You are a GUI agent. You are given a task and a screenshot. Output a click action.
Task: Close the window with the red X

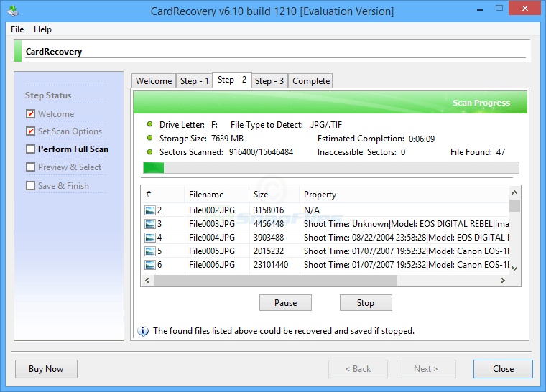click(525, 9)
